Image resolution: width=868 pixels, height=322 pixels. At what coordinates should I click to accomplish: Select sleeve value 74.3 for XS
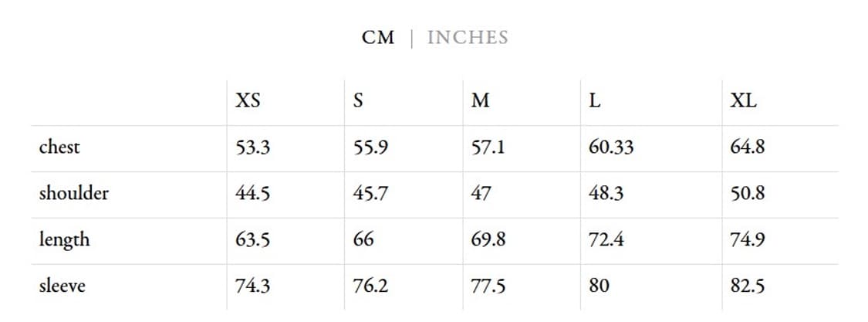pyautogui.click(x=252, y=286)
